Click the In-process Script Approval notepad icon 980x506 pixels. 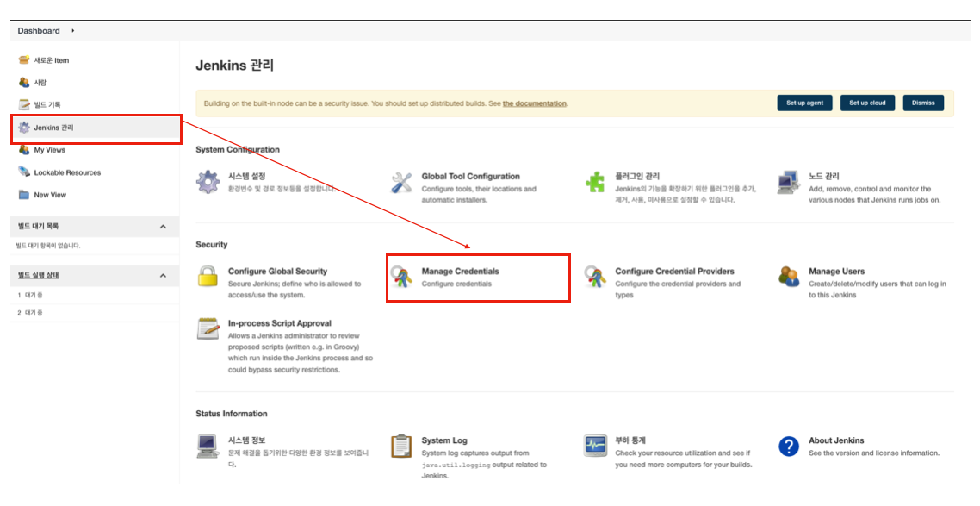click(208, 328)
